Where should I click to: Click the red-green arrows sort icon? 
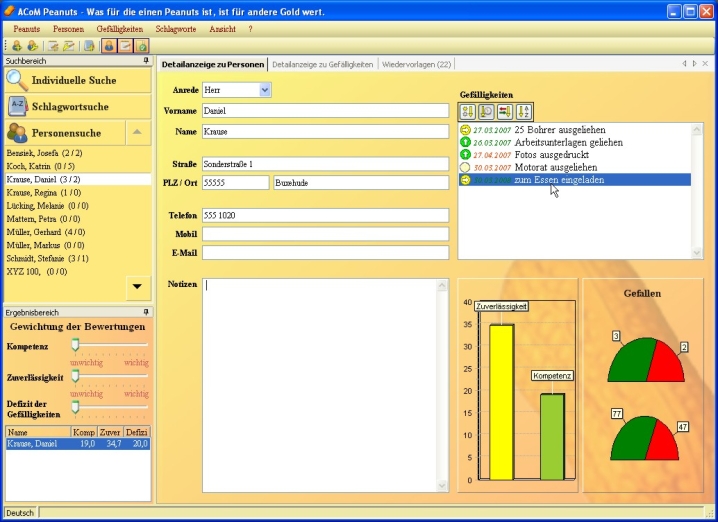[x=505, y=111]
